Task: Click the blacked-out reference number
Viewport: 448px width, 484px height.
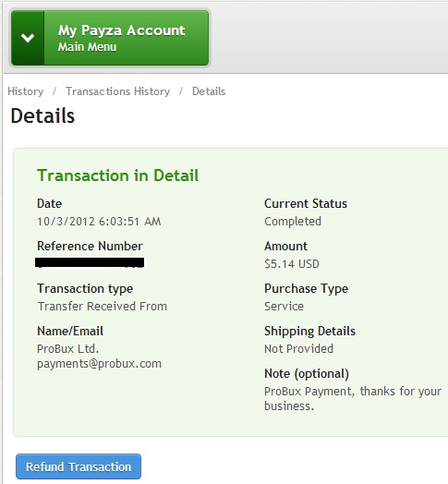Action: tap(90, 262)
